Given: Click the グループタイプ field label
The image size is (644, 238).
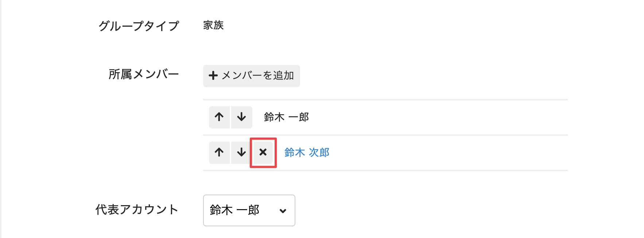Looking at the screenshot, I should [x=139, y=26].
